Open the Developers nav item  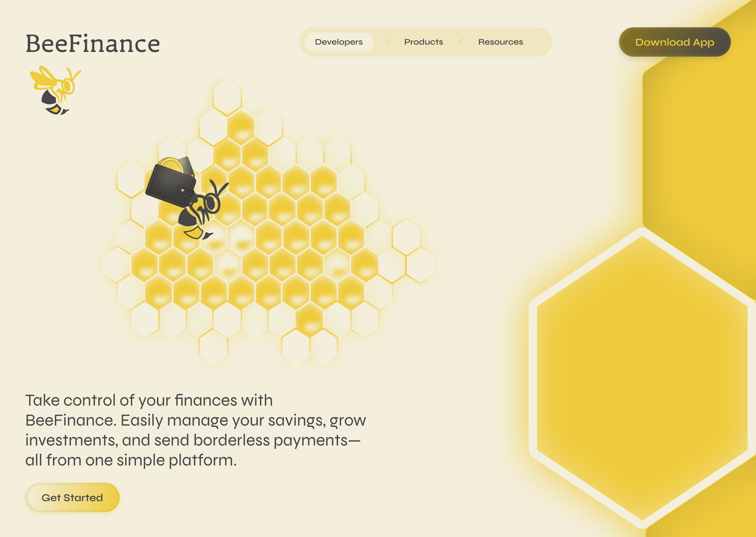point(339,42)
